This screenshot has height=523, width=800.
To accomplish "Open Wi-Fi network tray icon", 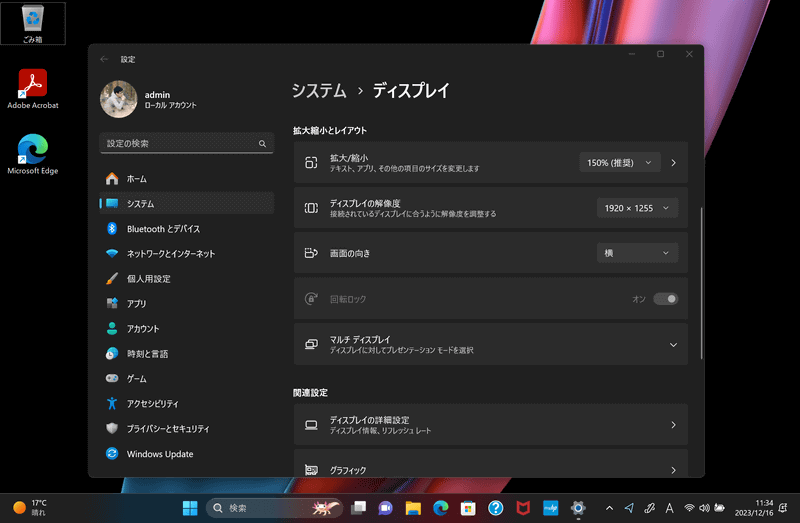I will click(x=689, y=508).
